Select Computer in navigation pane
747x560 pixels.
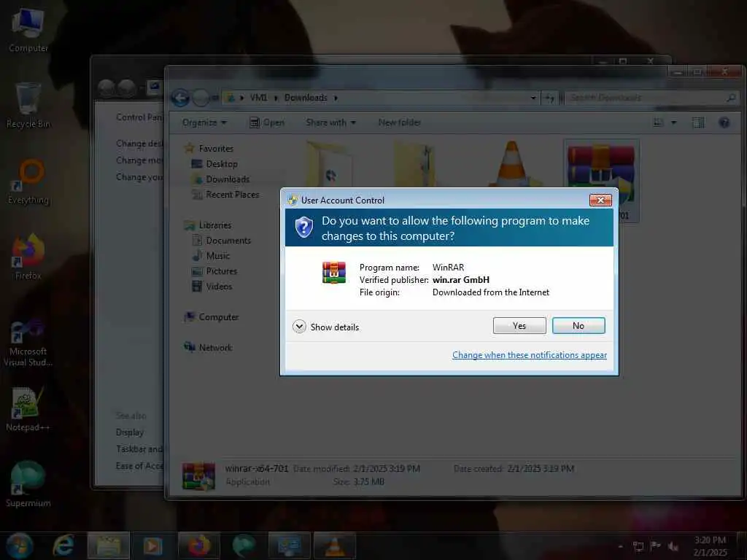(x=212, y=317)
